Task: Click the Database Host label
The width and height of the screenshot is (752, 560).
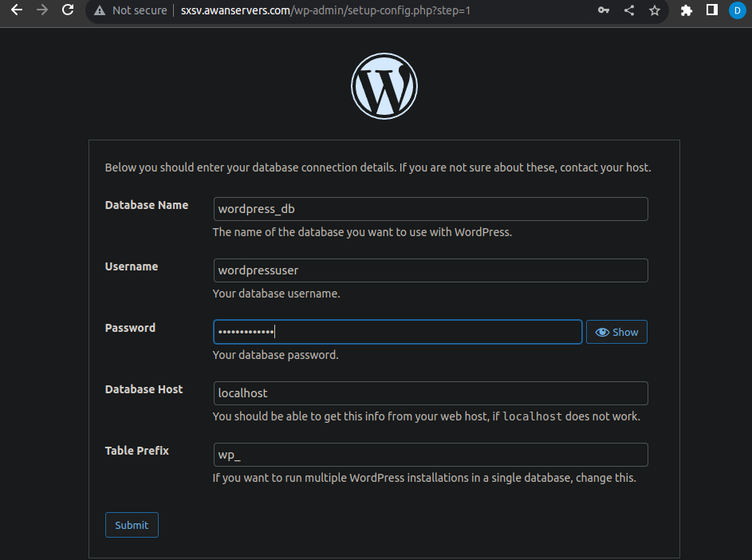Action: tap(144, 389)
